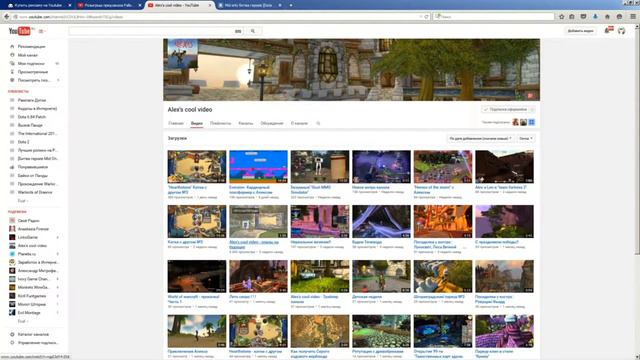Expand the Ещё link under the subscriptions list
The width and height of the screenshot is (640, 360).
(22, 321)
